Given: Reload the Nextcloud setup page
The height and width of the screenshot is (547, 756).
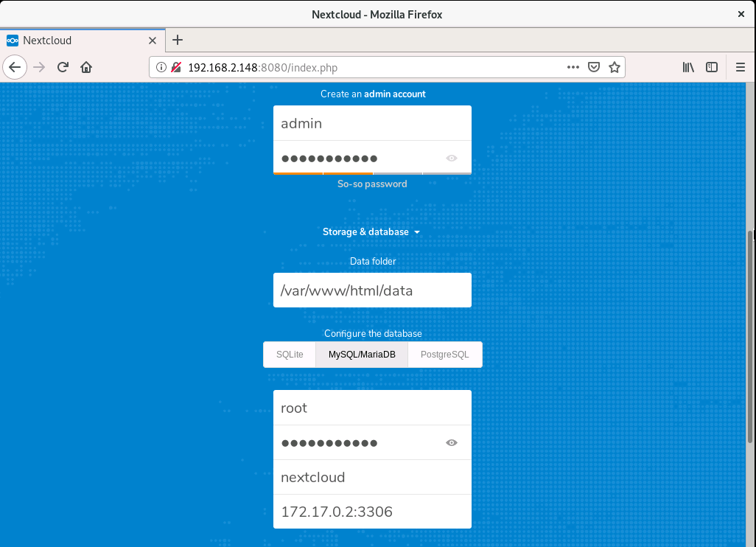Looking at the screenshot, I should tap(65, 66).
